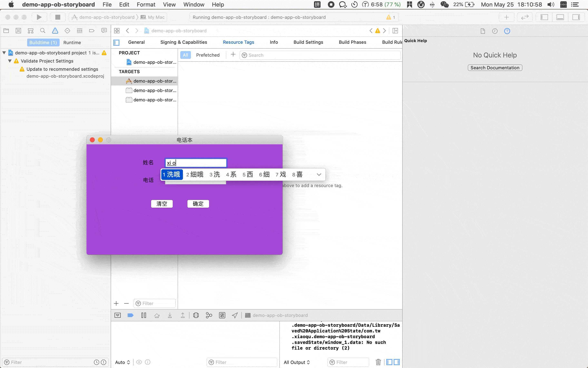Open the Auto variables scope dropdown
The height and width of the screenshot is (368, 588).
tap(122, 362)
